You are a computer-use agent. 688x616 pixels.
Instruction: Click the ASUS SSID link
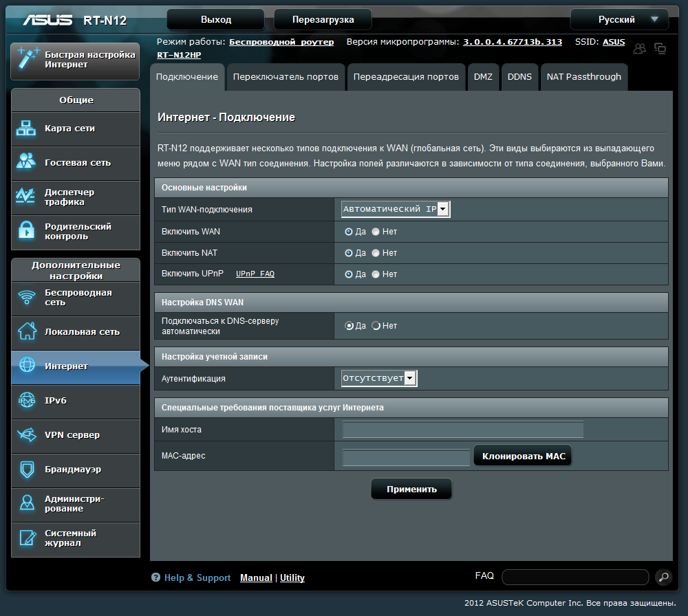tap(614, 42)
